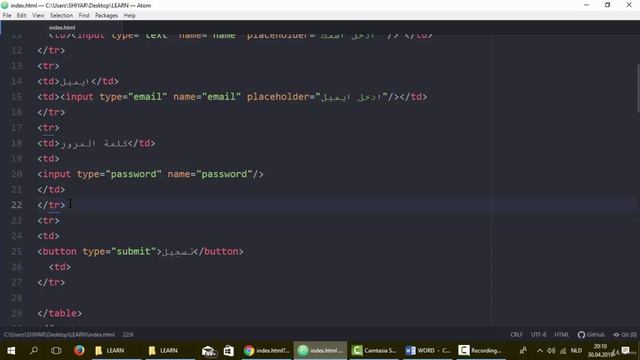Click line number 22 in gutter

(x=17, y=205)
